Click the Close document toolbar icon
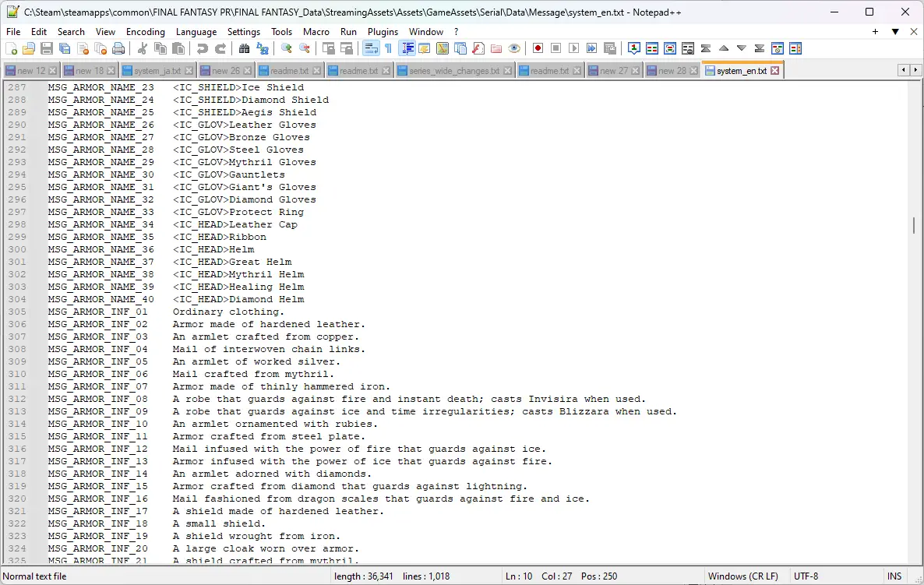Image resolution: width=924 pixels, height=585 pixels. (x=83, y=49)
